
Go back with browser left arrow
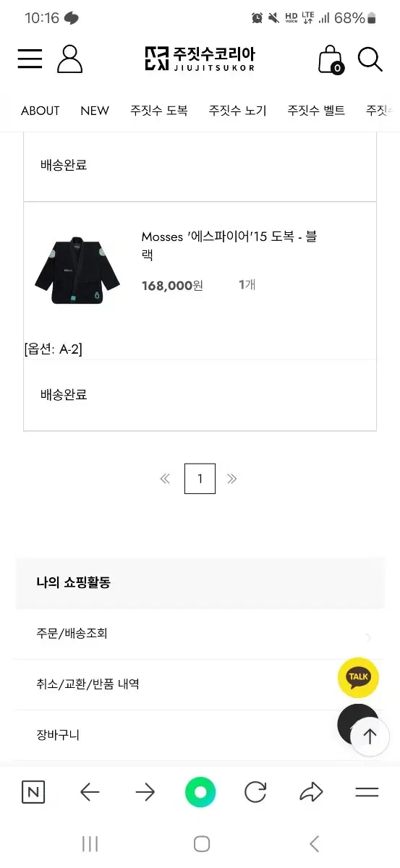pyautogui.click(x=90, y=793)
